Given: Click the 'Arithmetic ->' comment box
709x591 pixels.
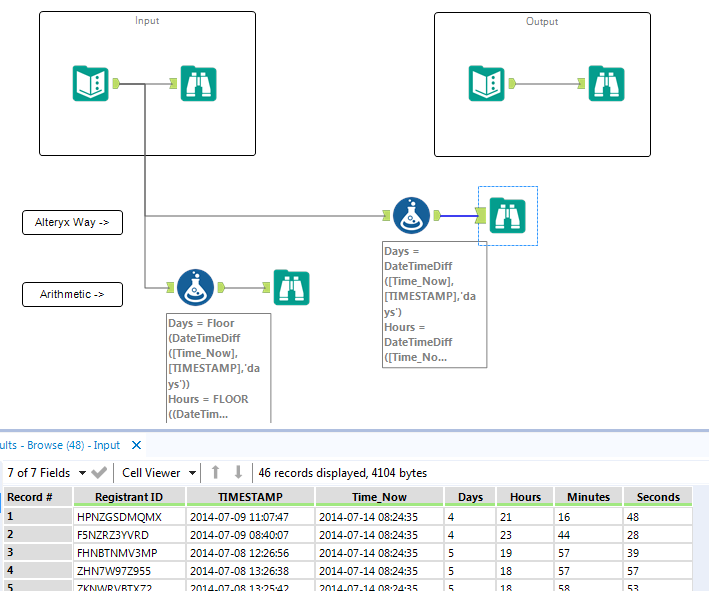Looking at the screenshot, I should tap(72, 294).
